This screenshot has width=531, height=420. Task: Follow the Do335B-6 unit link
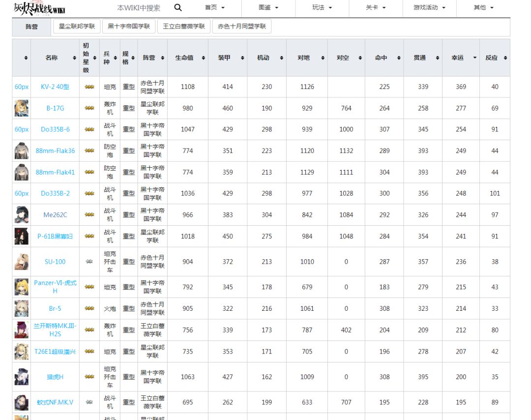55,129
